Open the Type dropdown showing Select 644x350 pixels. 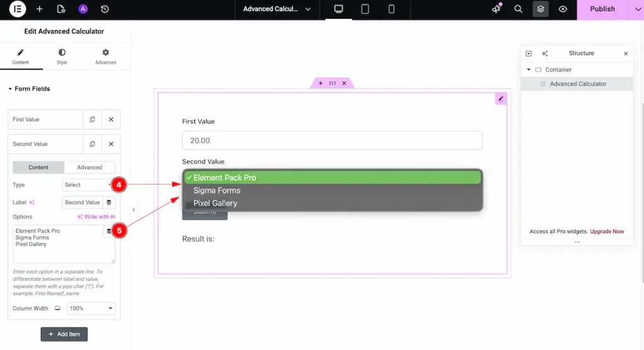tap(88, 185)
